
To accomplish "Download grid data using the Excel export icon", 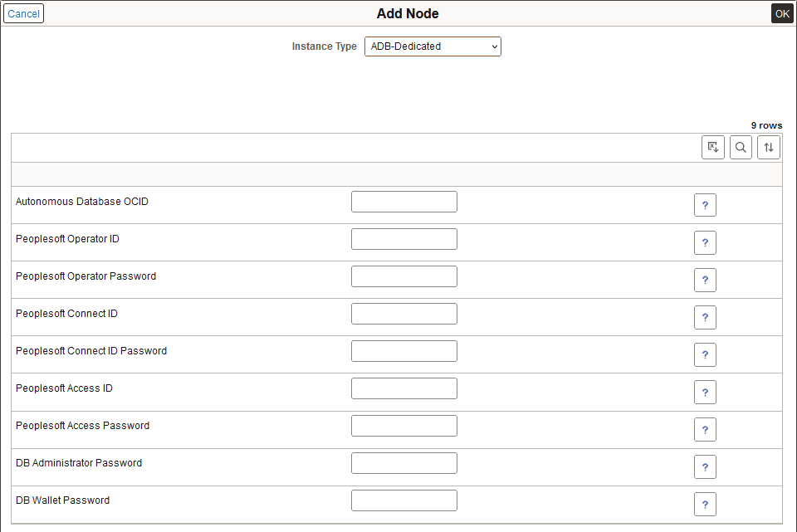I will point(712,147).
